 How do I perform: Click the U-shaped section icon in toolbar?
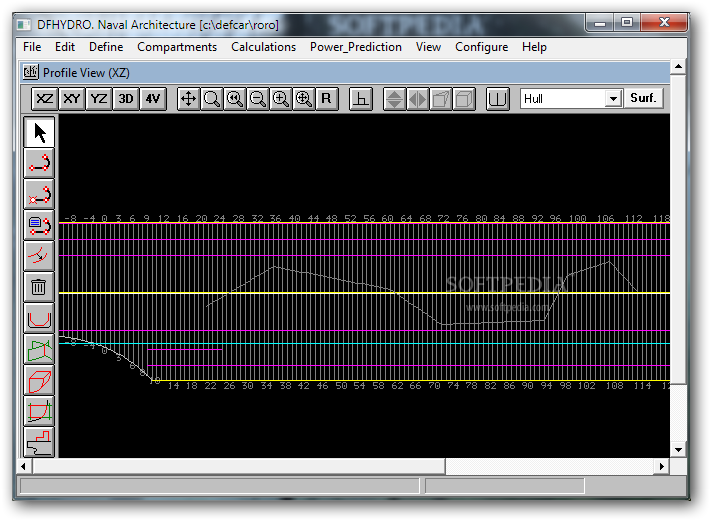[497, 99]
